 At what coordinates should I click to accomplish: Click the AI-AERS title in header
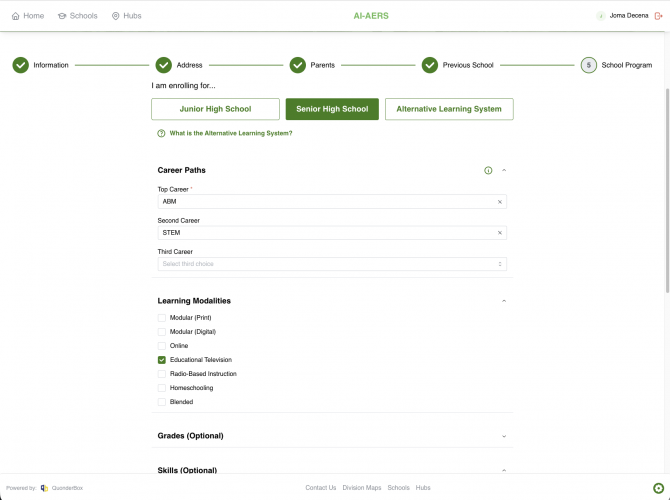tap(371, 16)
